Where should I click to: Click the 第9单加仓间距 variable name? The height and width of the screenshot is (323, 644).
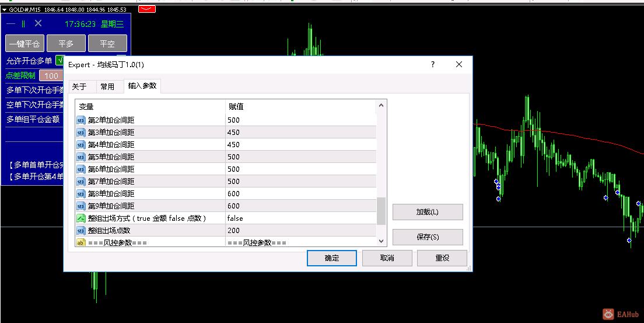(111, 206)
